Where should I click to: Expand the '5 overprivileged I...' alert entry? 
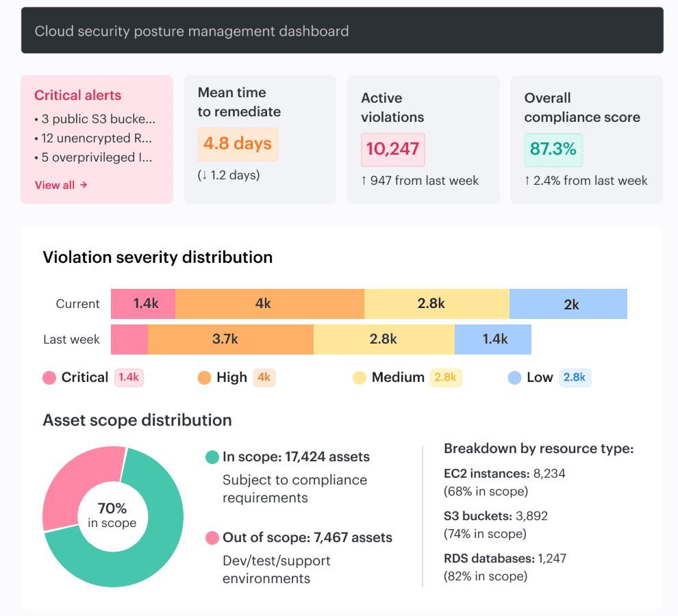pyautogui.click(x=91, y=157)
